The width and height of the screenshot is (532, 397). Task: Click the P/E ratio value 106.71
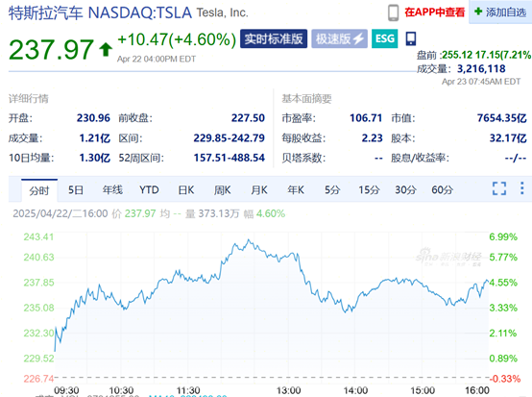tap(366, 118)
